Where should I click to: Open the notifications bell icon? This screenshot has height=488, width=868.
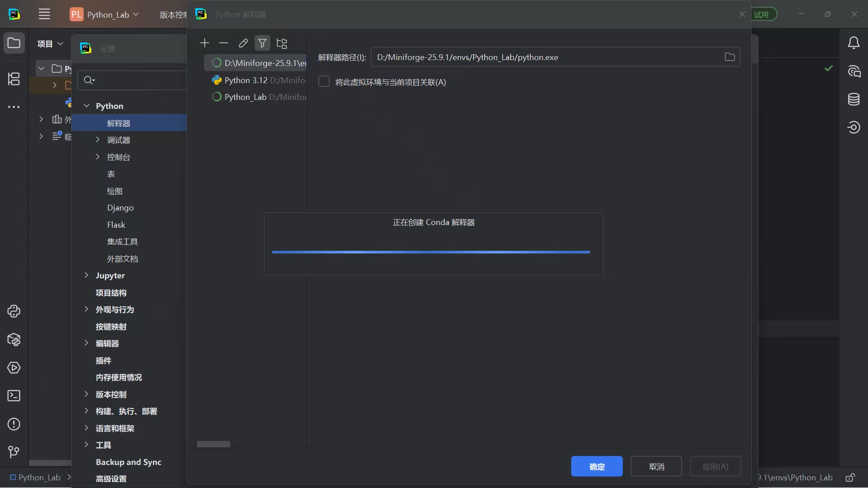point(854,43)
